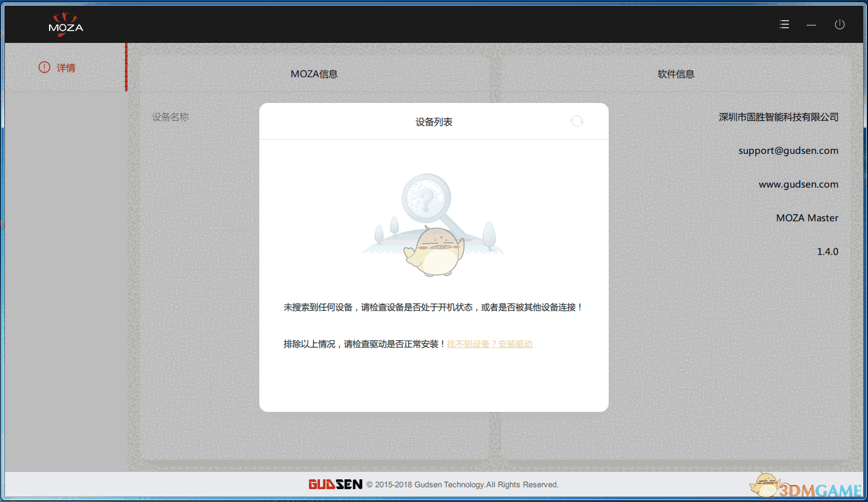
Task: Refresh the 设备列表 device list
Action: pos(576,121)
